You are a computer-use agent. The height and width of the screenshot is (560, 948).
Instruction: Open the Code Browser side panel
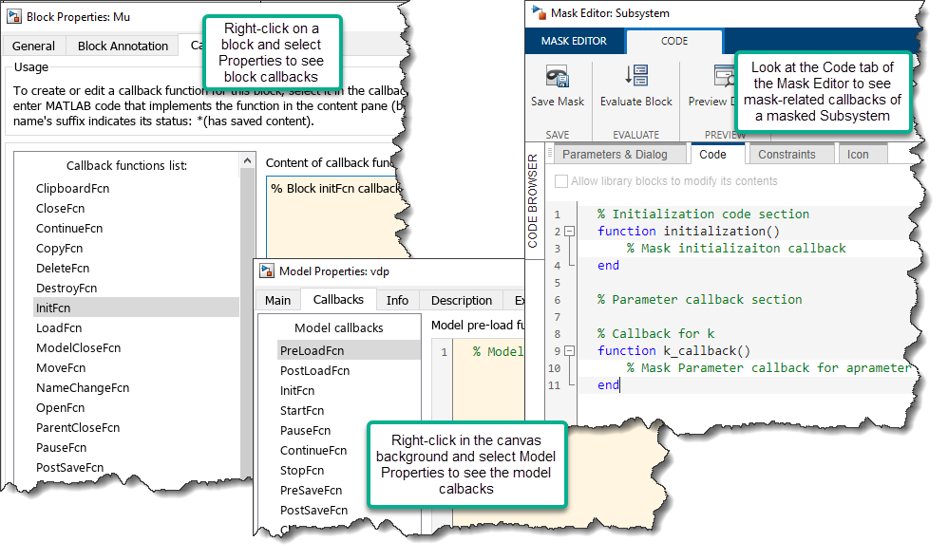(533, 201)
